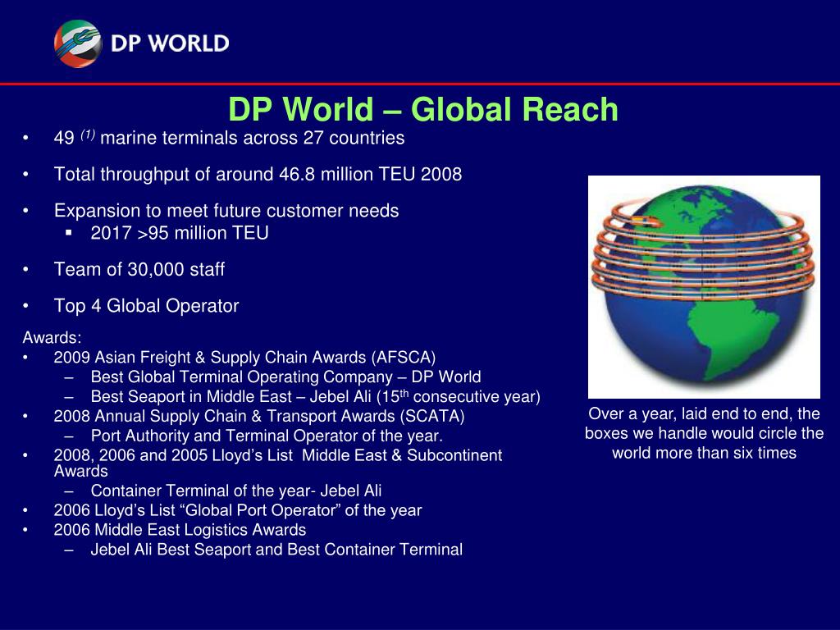The height and width of the screenshot is (630, 840).
Task: Select the 'Awards:' heading
Action: click(52, 337)
